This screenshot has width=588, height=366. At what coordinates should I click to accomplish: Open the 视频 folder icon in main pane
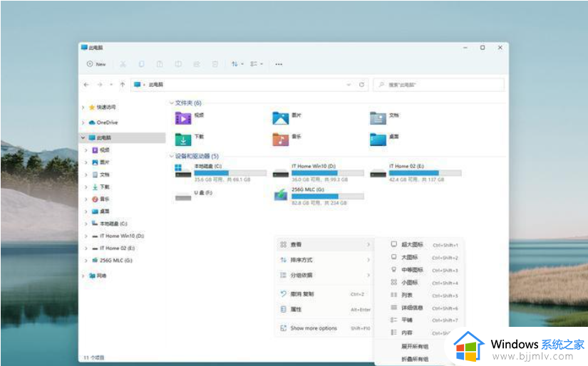[x=183, y=118]
